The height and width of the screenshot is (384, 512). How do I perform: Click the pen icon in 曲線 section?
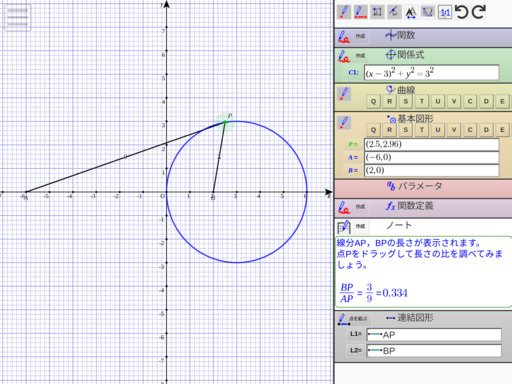(344, 94)
